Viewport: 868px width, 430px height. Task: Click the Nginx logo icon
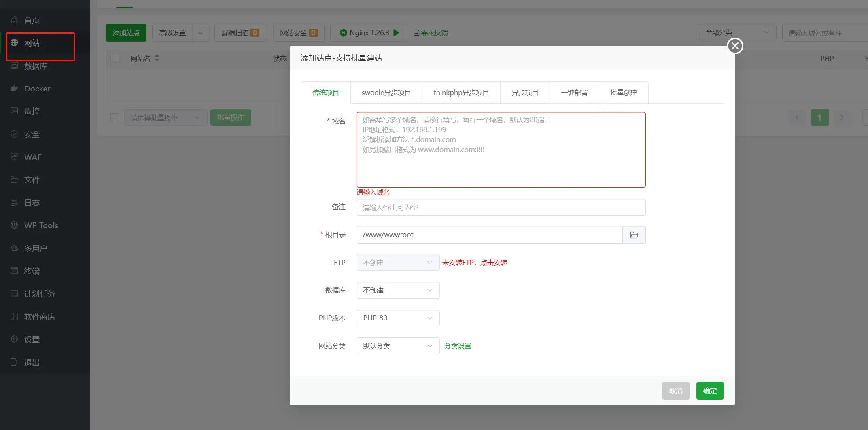click(x=343, y=33)
